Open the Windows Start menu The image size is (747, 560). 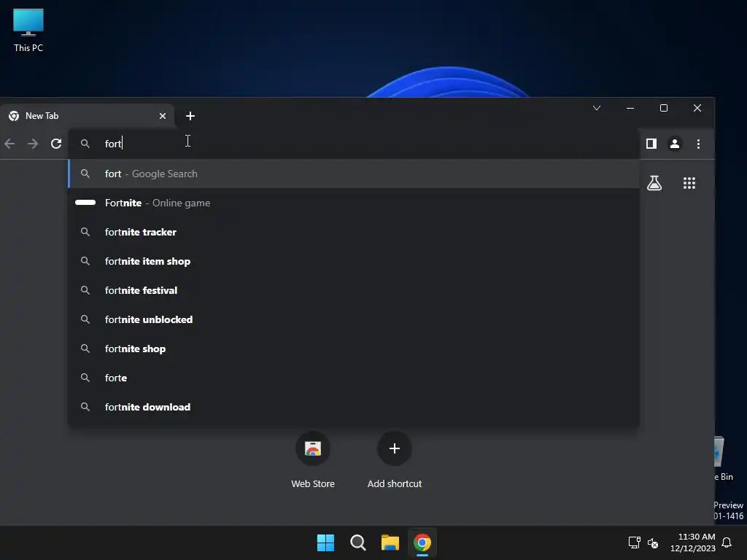pos(326,542)
